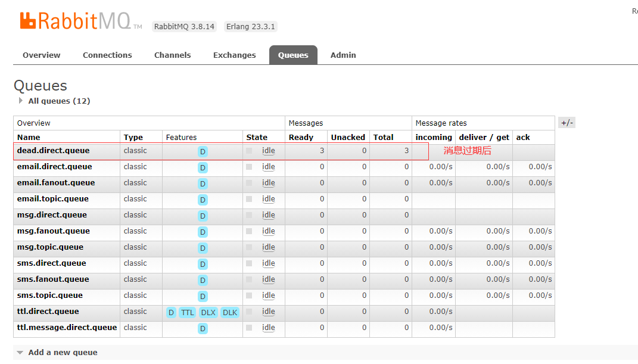Sort queues by Ready messages column

tap(301, 138)
